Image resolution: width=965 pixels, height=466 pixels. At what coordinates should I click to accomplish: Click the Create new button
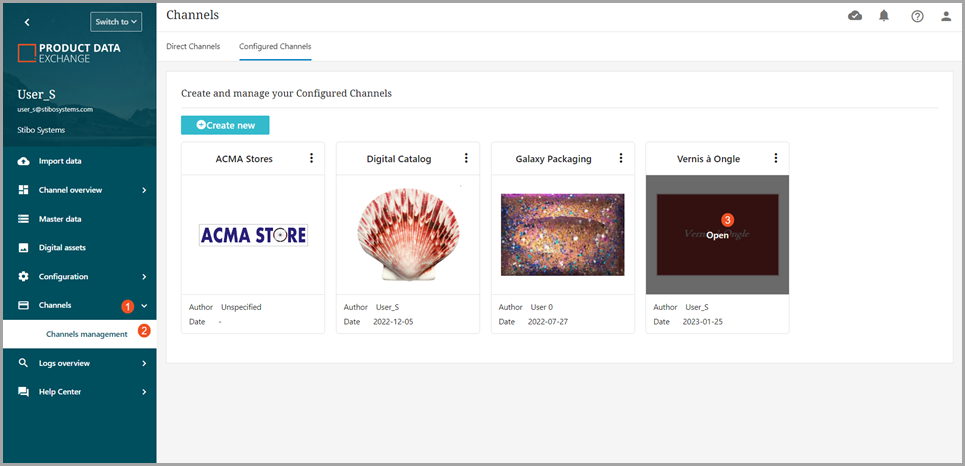point(225,125)
